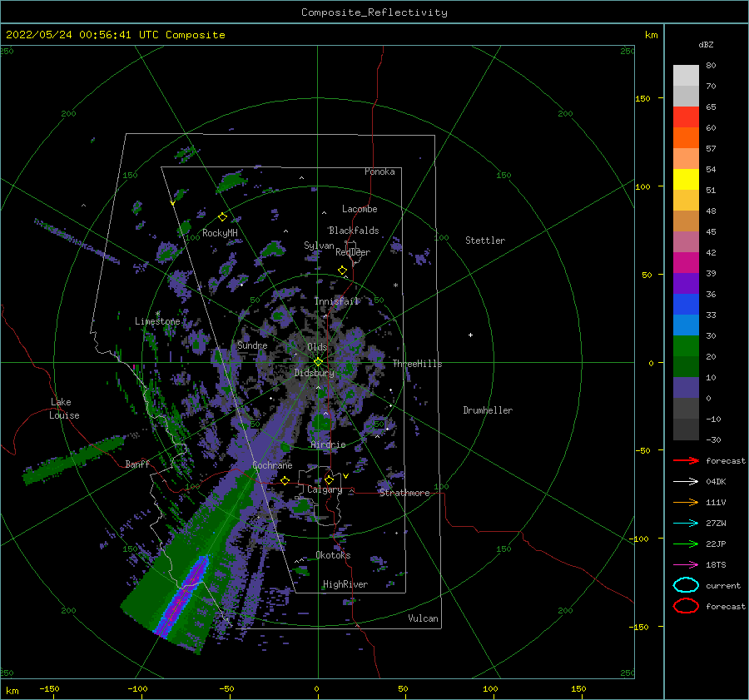749x700 pixels.
Task: Click the Innisfail label
Action: click(336, 301)
